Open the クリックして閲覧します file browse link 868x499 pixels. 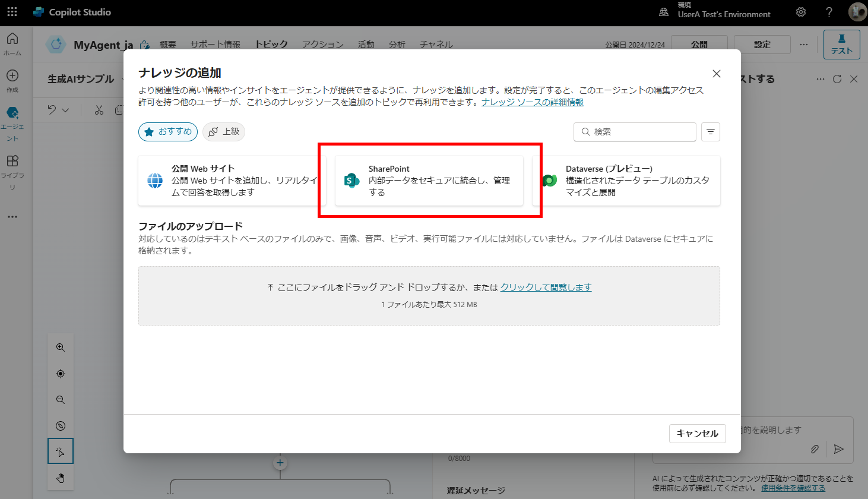pyautogui.click(x=546, y=288)
